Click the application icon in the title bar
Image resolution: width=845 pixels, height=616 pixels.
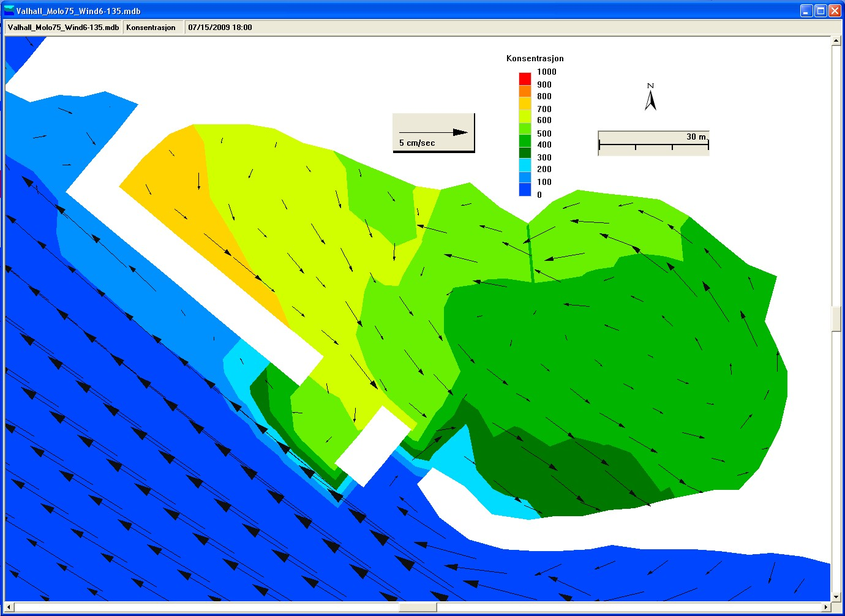point(9,10)
